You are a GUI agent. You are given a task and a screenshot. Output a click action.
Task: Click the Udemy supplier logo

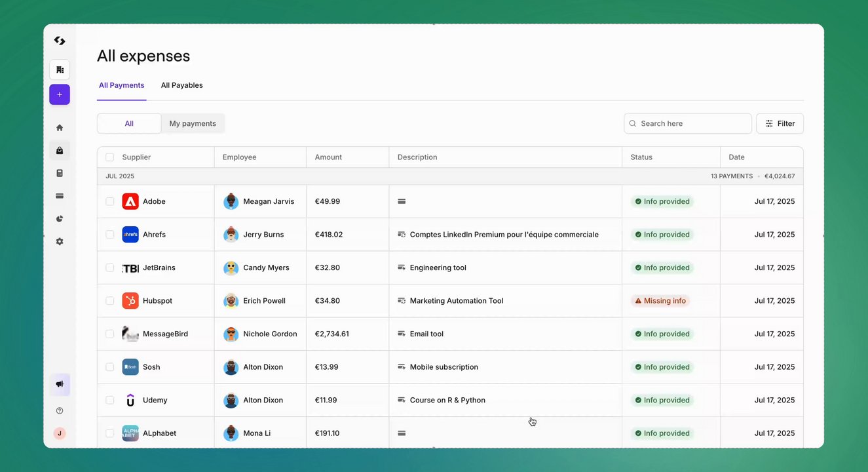pos(130,401)
